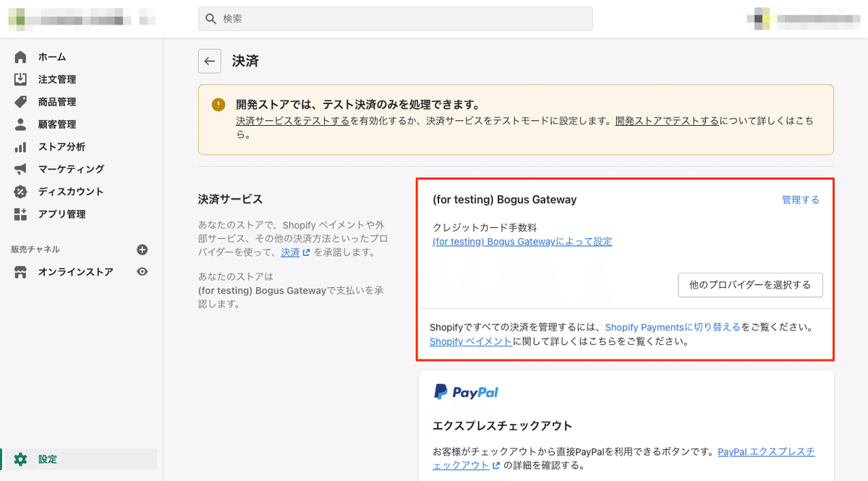
Task: Click the banner title 開発ストアでは、テスト決済のみを処理できます。
Action: pos(358,105)
